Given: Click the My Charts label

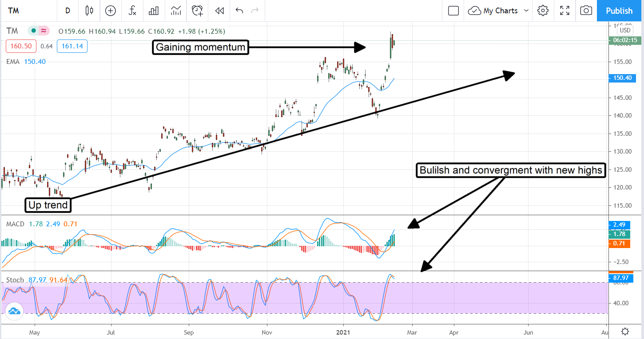Looking at the screenshot, I should pos(501,11).
